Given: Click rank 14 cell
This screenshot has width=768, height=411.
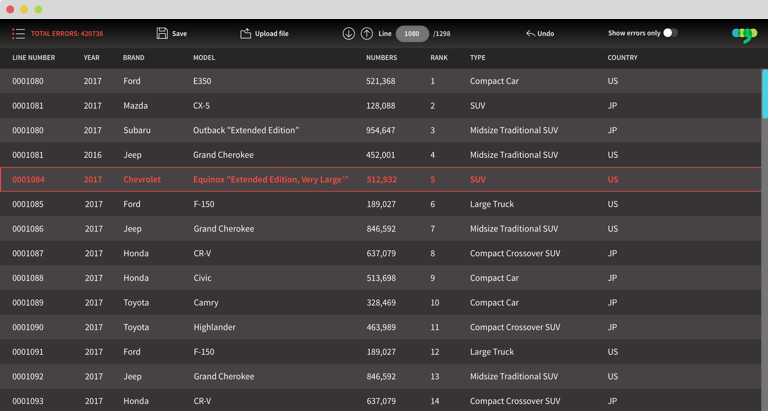Looking at the screenshot, I should pyautogui.click(x=435, y=401).
